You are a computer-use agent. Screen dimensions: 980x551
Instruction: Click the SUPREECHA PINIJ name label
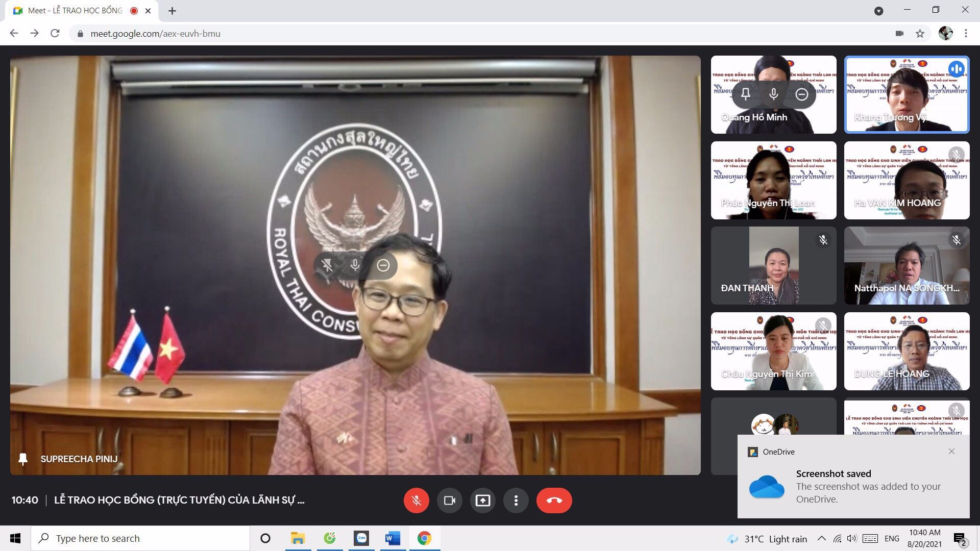click(79, 459)
